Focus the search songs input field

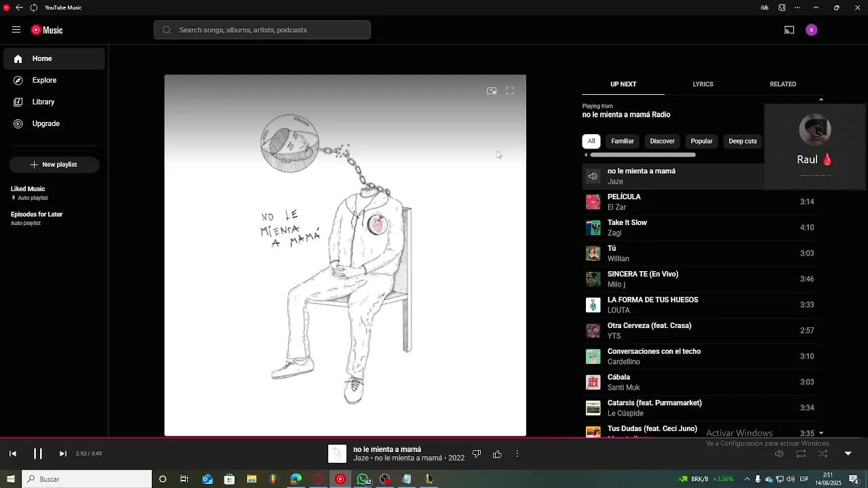pyautogui.click(x=262, y=30)
